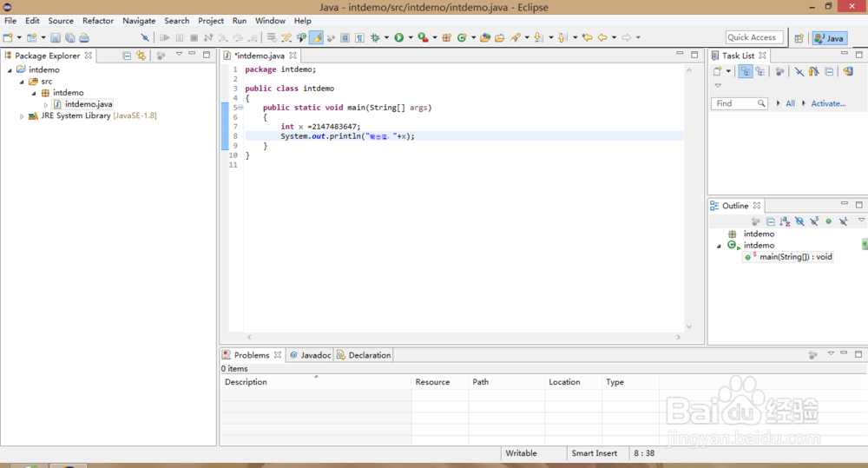The image size is (868, 468).
Task: Click the Skip All Breakpoints toolbar icon
Action: tap(144, 37)
